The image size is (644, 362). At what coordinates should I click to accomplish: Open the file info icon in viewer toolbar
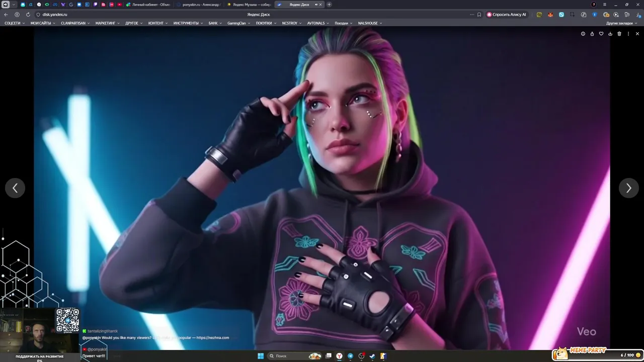tap(583, 34)
